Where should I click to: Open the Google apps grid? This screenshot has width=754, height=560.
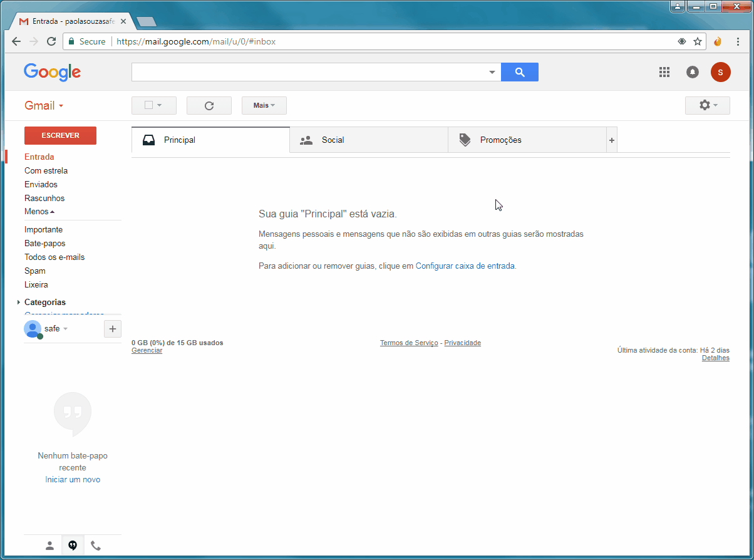(664, 72)
